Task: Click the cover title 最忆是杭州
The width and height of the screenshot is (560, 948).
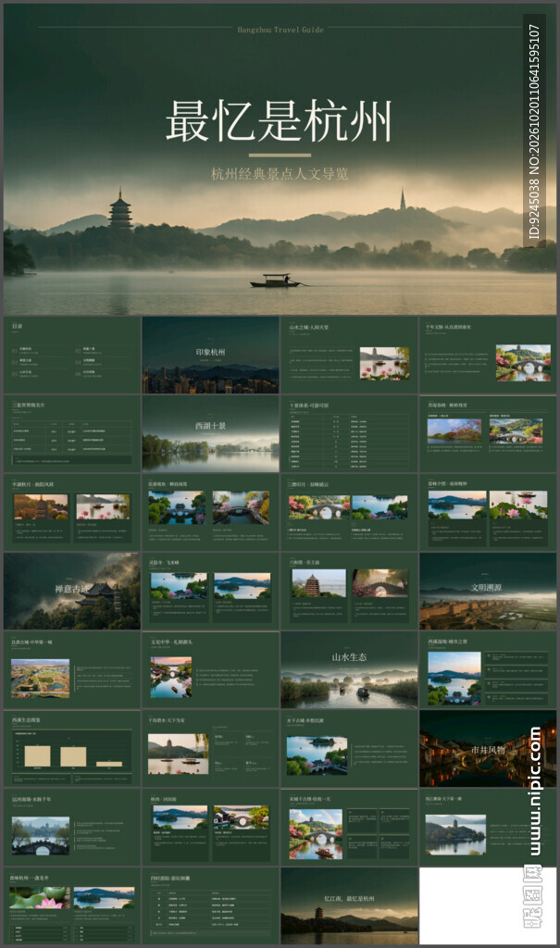Action: click(x=279, y=121)
